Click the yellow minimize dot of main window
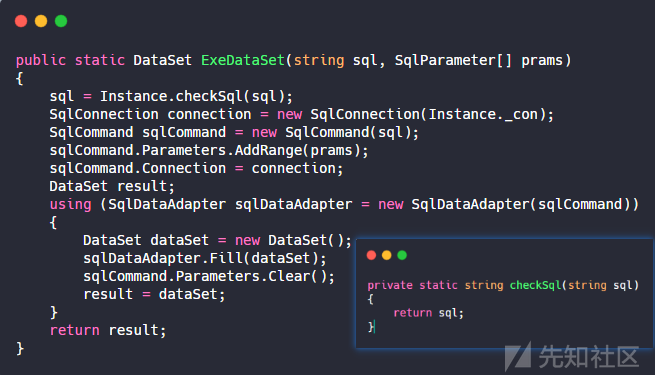 (41, 21)
